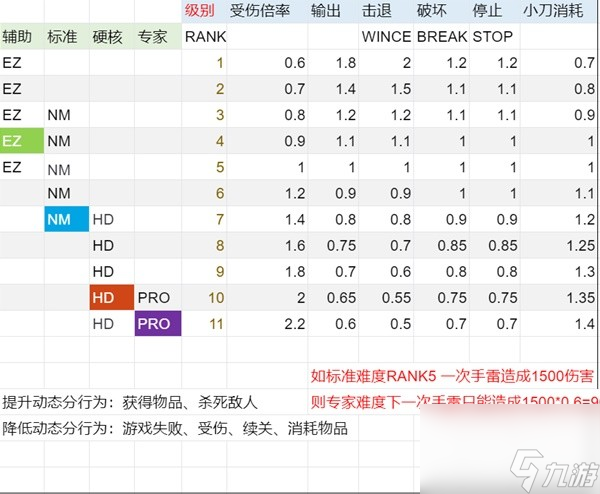Select rank number 2 cell

point(204,89)
